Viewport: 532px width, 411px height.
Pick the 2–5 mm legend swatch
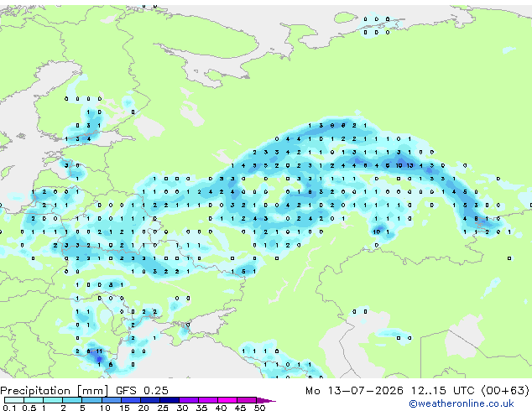coord(72,400)
